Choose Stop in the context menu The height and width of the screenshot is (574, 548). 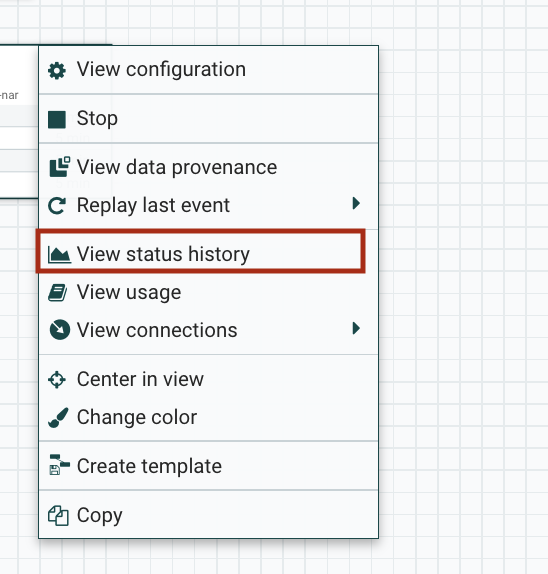[x=208, y=119]
